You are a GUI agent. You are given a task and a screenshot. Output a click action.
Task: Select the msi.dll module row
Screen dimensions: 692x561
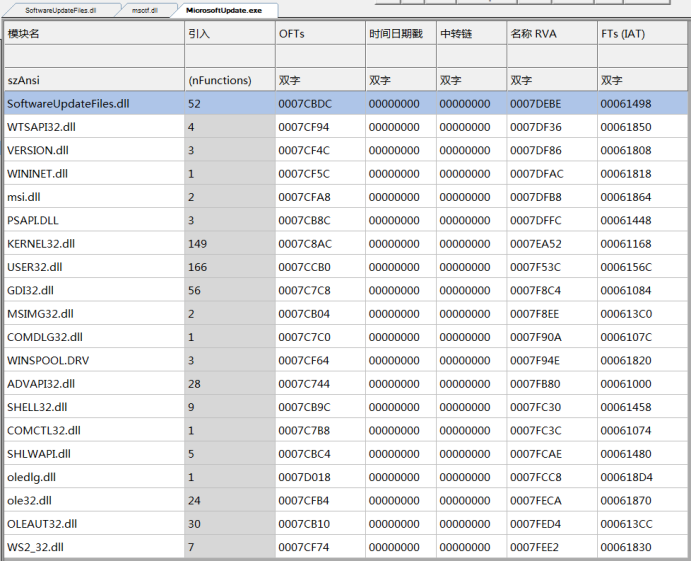pos(346,197)
